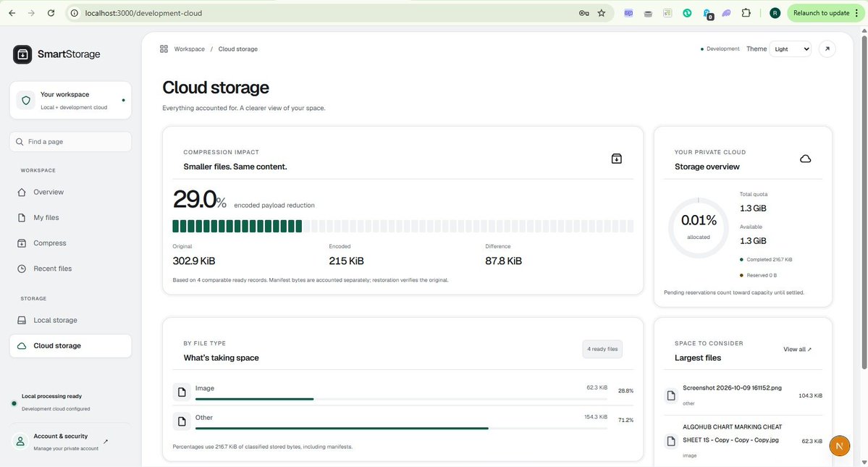This screenshot has width=868, height=467.
Task: Click the file icon next to Image row
Action: coord(182,392)
